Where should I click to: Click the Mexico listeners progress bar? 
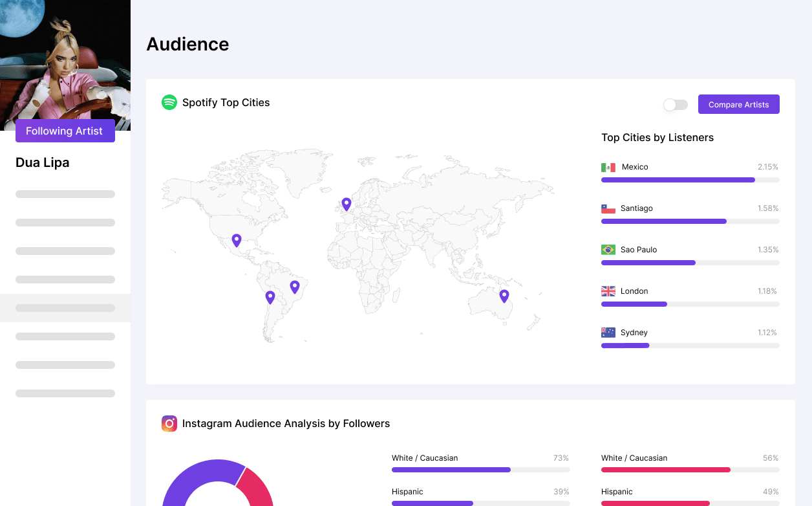point(690,180)
